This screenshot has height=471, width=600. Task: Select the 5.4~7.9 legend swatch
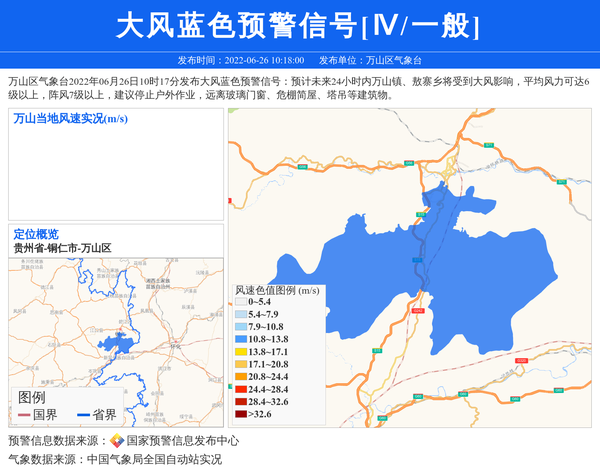[x=240, y=314]
